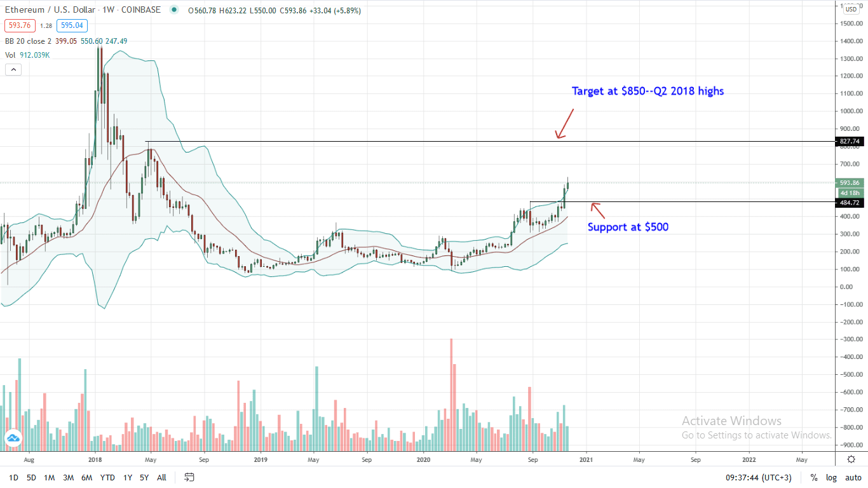Click the TradingView logo icon
Viewport: 868px width, 488px height.
tap(13, 438)
